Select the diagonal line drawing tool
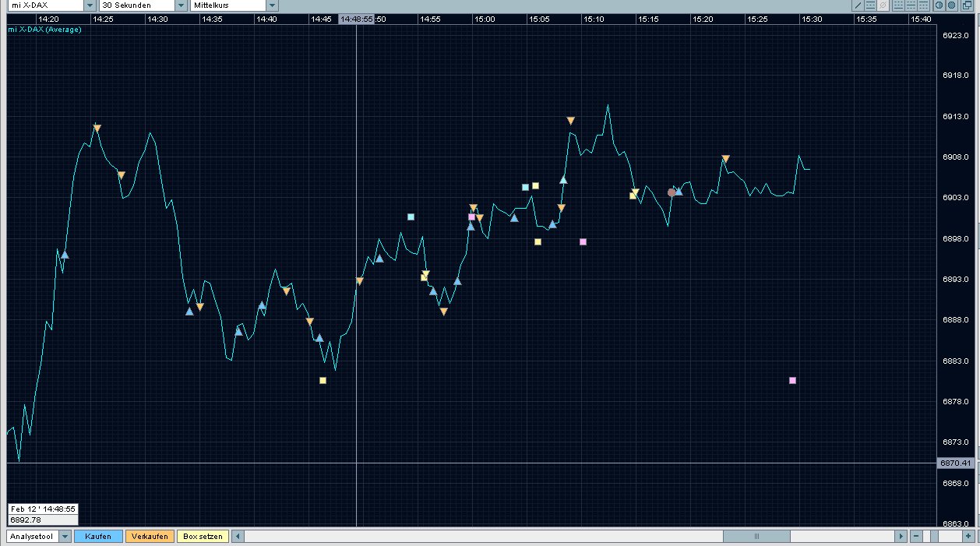Screen dimensions: 980x546 tap(858, 5)
